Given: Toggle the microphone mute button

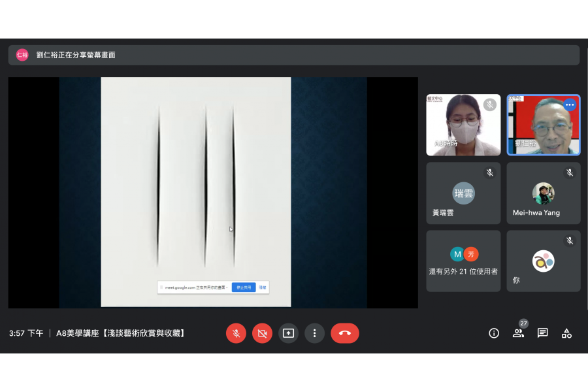Looking at the screenshot, I should tap(236, 333).
